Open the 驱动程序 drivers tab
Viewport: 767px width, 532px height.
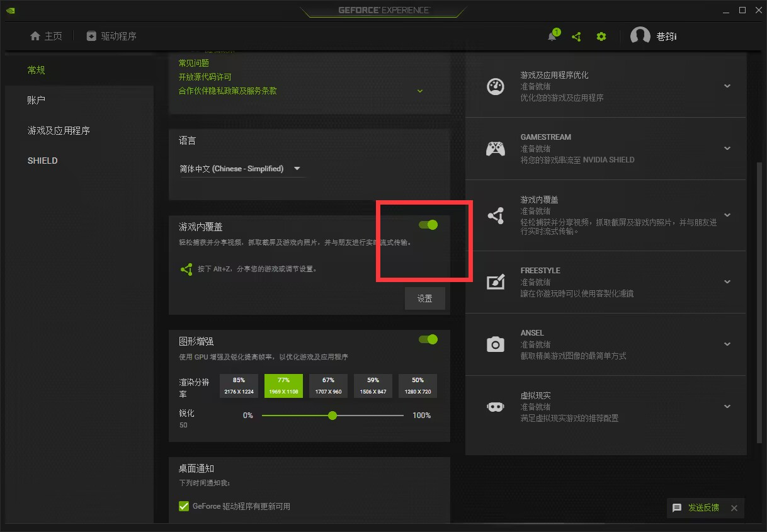click(x=111, y=36)
